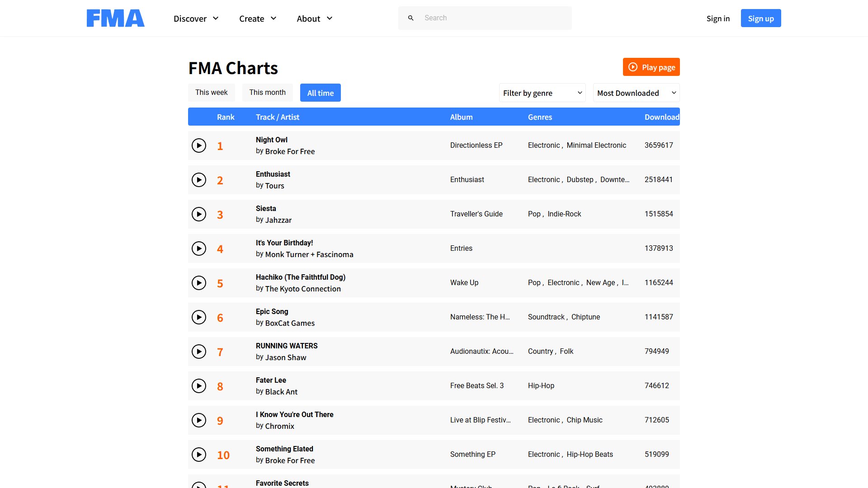This screenshot has height=488, width=868.
Task: Click the FMA logo
Action: pos(116,18)
